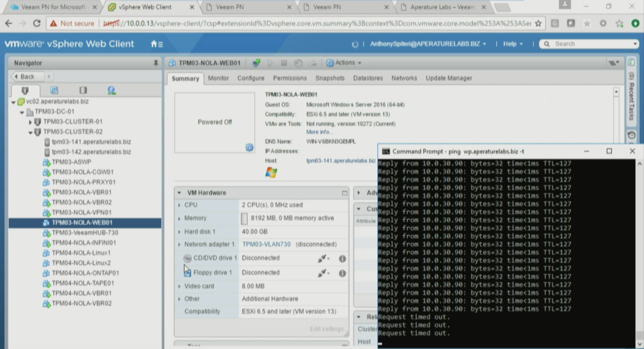
Task: Show Floppy drive 1 info icon
Action: pyautogui.click(x=342, y=273)
